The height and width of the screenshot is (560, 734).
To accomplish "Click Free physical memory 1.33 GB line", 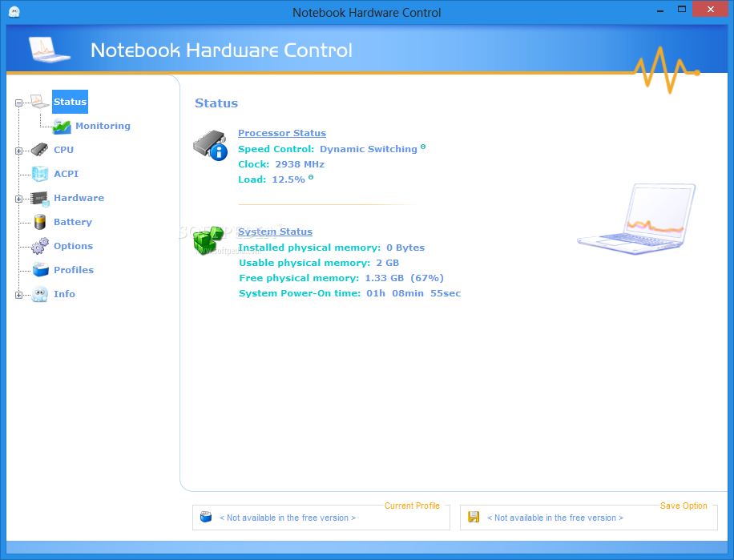I will pyautogui.click(x=341, y=278).
